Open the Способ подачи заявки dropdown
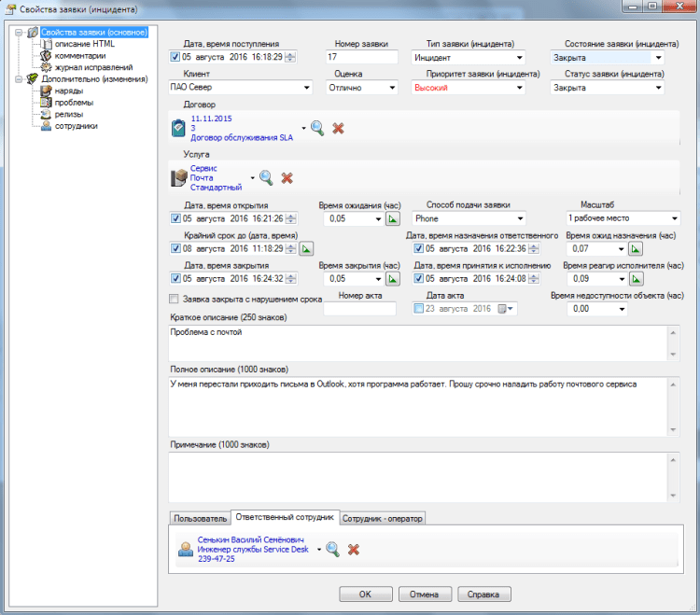Screen dimensions: 700x615 520,218
